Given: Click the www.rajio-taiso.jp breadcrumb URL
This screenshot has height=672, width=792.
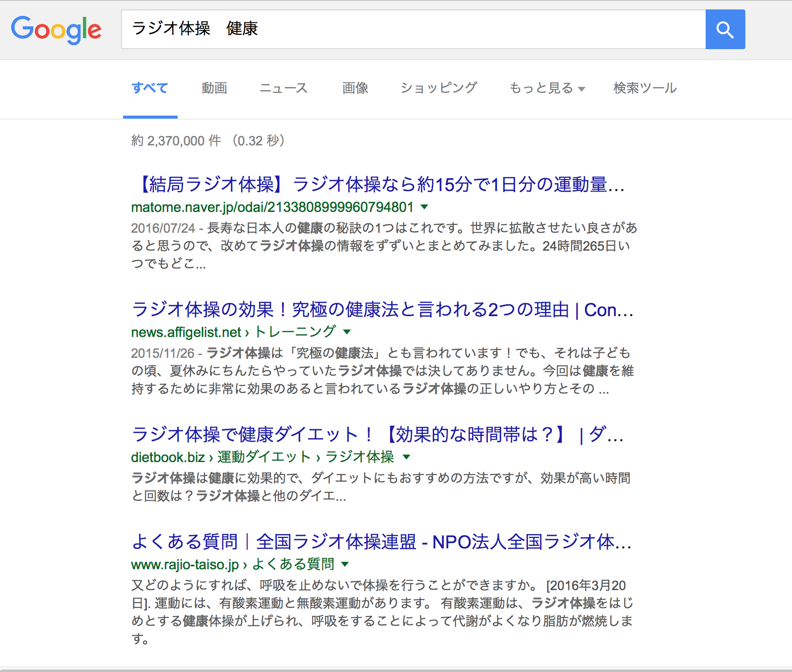Looking at the screenshot, I should point(233,564).
